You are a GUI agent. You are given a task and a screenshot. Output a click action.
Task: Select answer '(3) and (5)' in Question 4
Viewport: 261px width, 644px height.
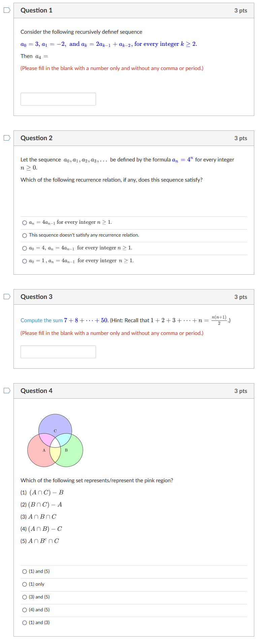25,597
